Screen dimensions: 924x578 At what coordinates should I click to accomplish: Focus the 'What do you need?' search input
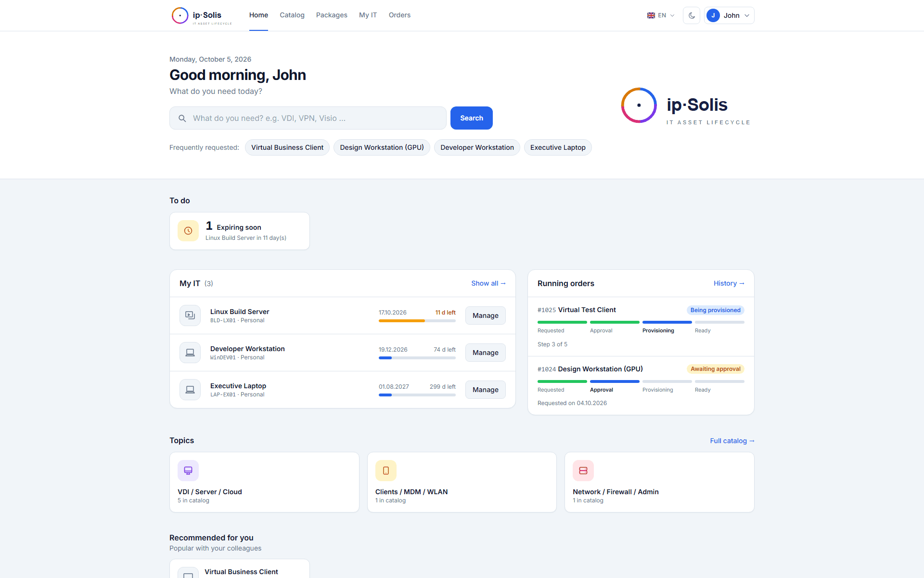click(308, 118)
